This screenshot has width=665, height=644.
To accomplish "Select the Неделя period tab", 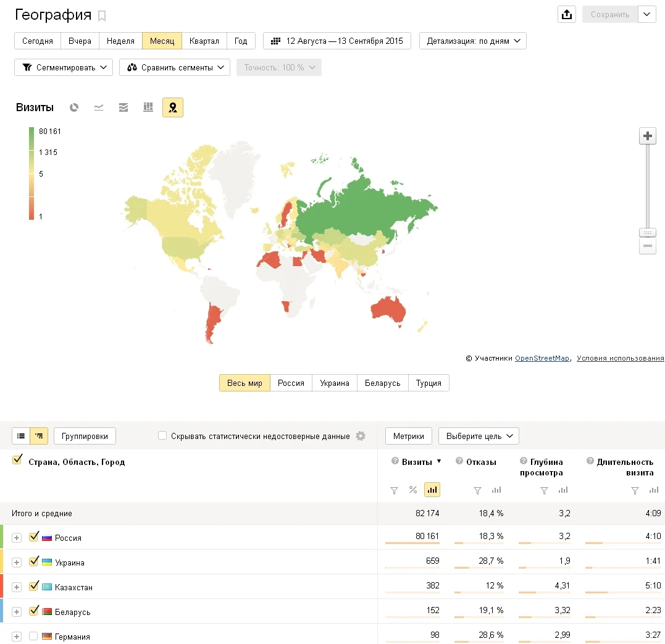I will click(x=120, y=41).
